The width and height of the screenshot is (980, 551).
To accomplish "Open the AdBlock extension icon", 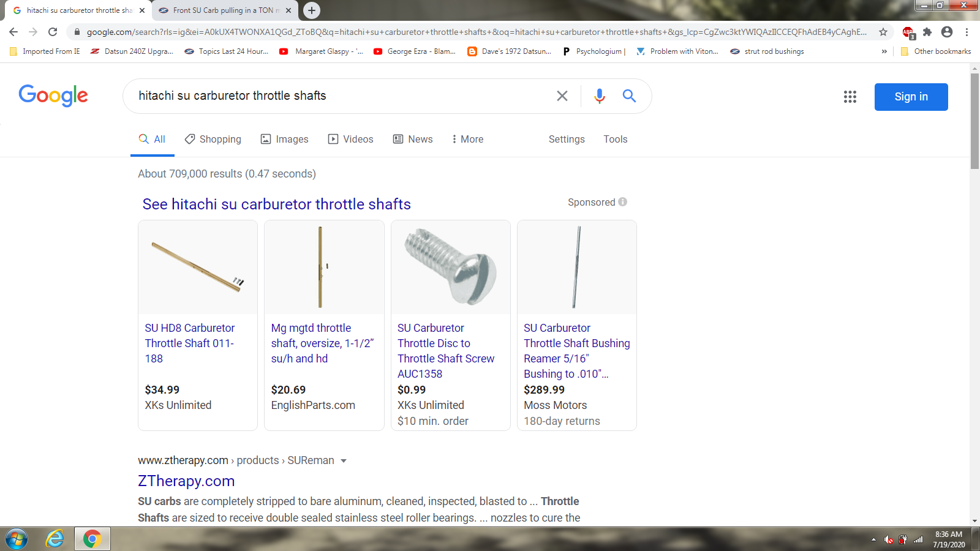I will pyautogui.click(x=908, y=32).
